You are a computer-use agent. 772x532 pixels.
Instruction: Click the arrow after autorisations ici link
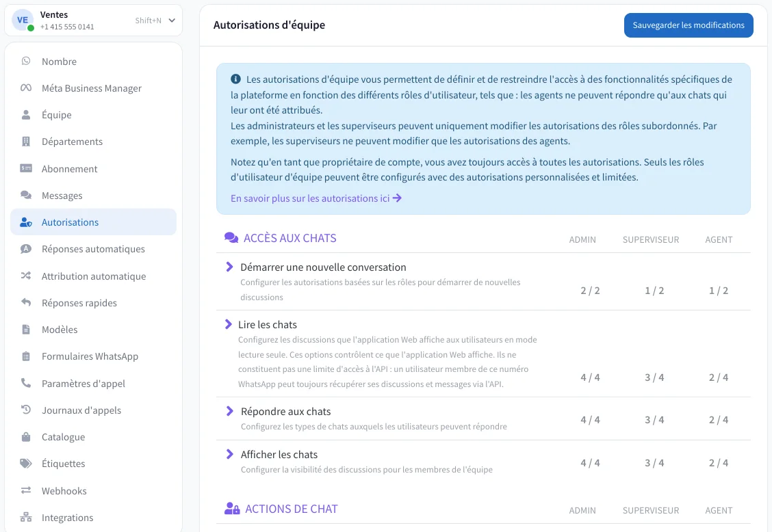[x=397, y=198]
